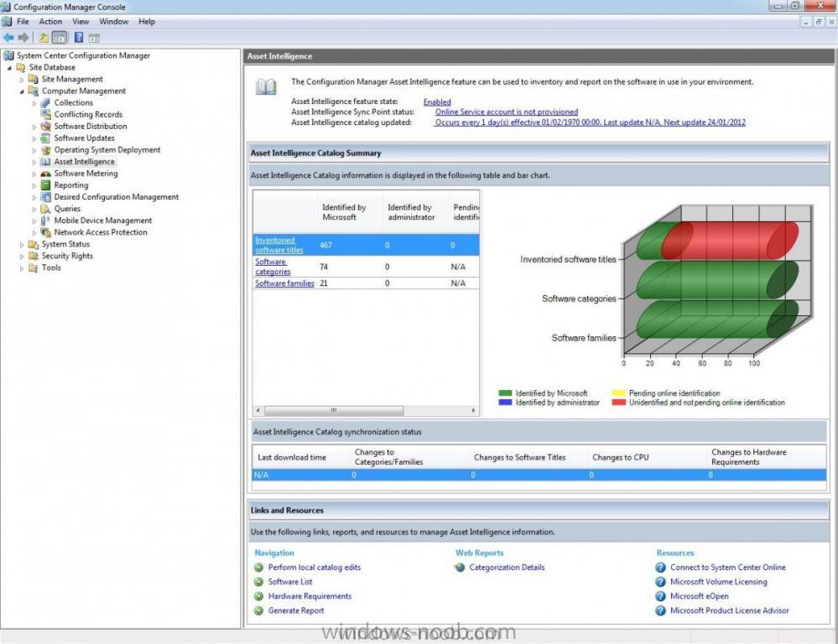Screen dimensions: 838x644
Task: Click the System Center Configuration Manager root icon
Action: (8, 55)
